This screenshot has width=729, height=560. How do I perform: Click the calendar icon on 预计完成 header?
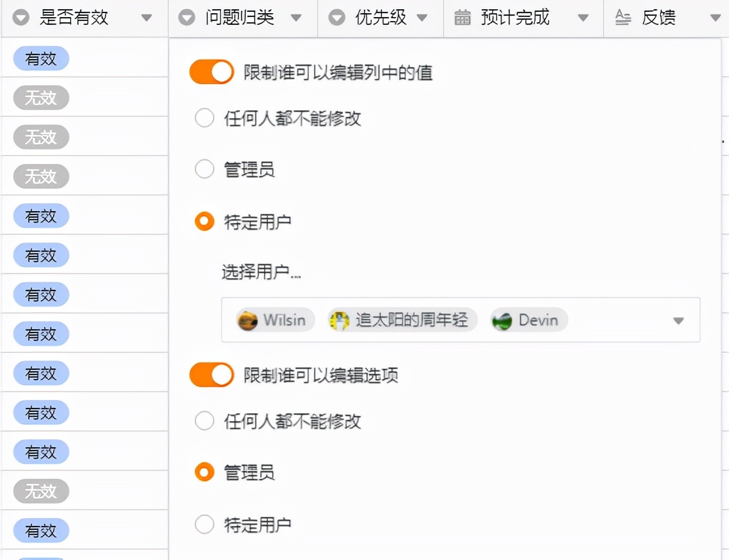tap(463, 18)
